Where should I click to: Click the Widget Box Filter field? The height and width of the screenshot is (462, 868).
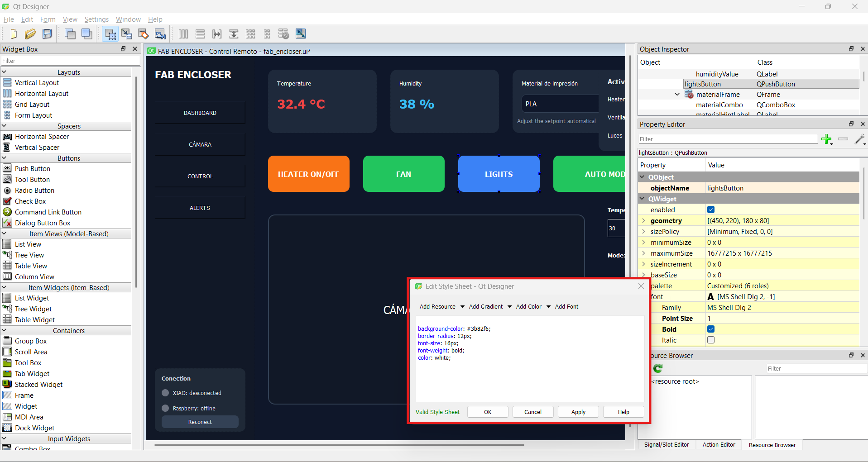pos(70,61)
